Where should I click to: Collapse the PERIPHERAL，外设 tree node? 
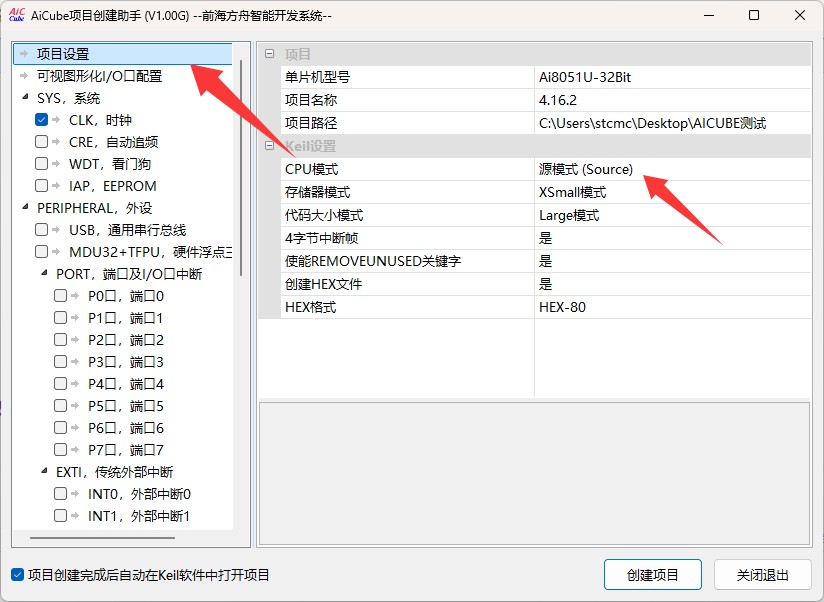pos(25,207)
